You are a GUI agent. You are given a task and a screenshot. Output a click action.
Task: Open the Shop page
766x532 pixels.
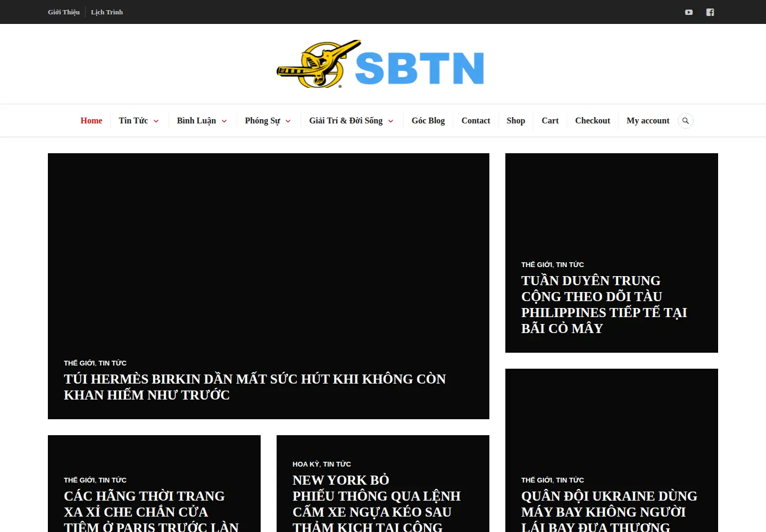click(x=515, y=121)
